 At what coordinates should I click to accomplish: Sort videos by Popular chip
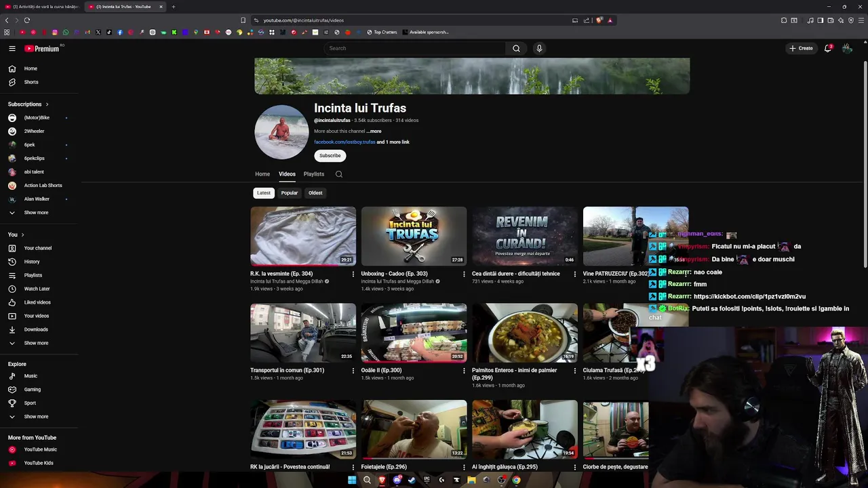(x=290, y=193)
